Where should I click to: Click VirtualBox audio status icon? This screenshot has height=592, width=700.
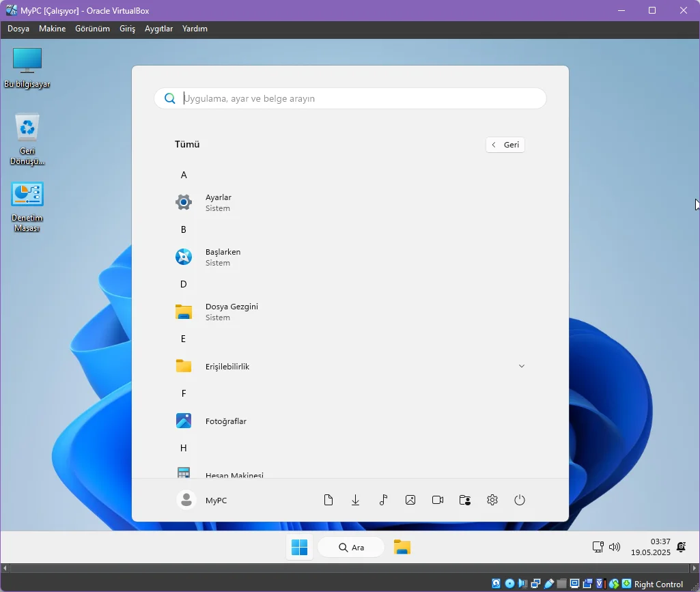pos(522,584)
